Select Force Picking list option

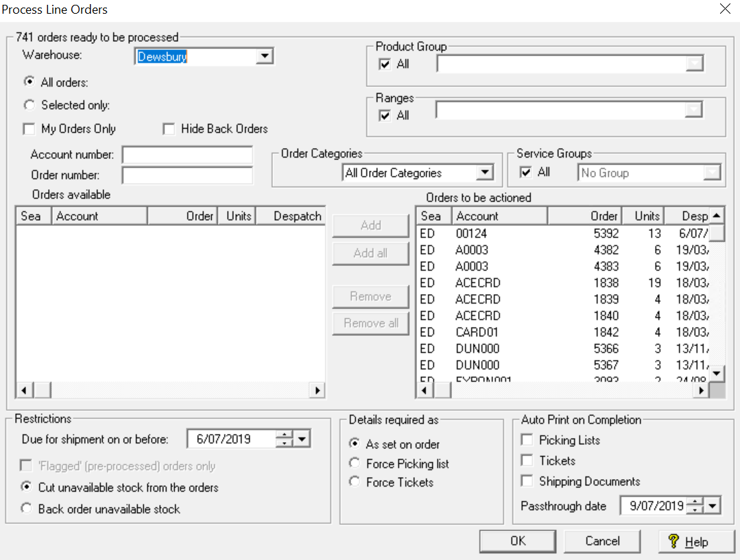click(355, 463)
